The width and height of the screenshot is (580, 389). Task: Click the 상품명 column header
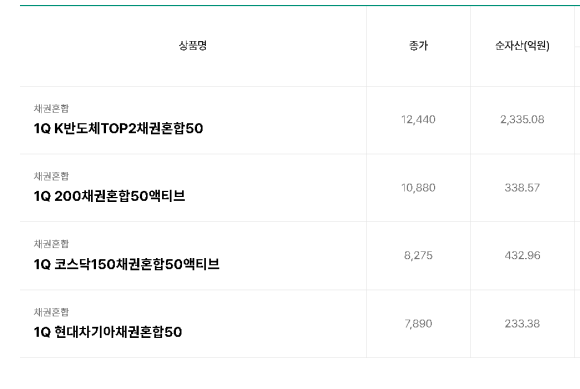click(x=193, y=46)
